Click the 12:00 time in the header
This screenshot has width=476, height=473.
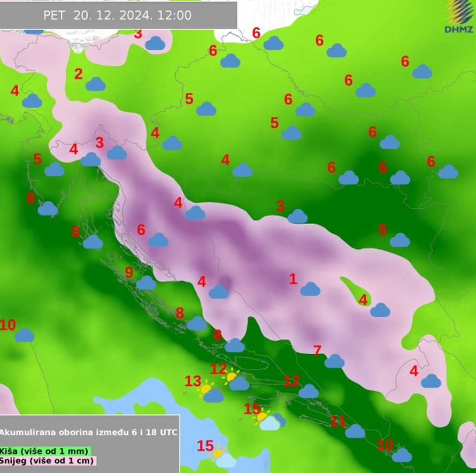coord(175,15)
